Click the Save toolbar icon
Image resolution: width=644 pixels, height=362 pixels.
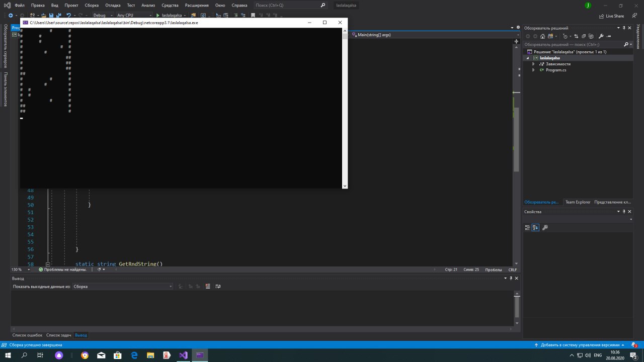[51, 16]
